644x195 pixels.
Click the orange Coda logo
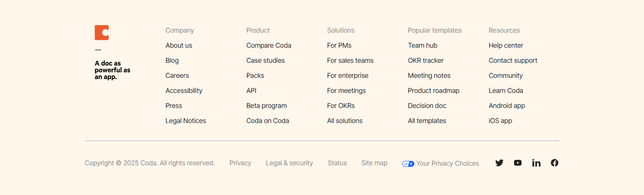point(102,33)
